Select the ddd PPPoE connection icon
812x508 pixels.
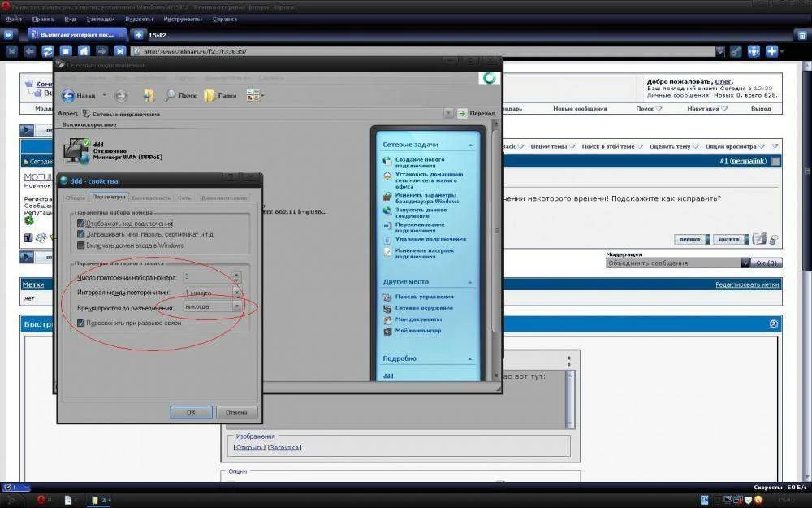click(x=76, y=151)
